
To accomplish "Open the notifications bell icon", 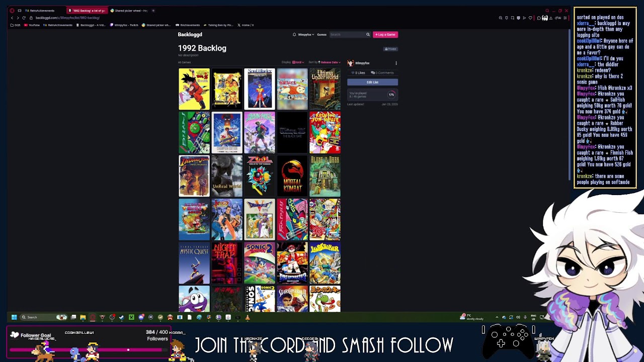I will tap(294, 35).
